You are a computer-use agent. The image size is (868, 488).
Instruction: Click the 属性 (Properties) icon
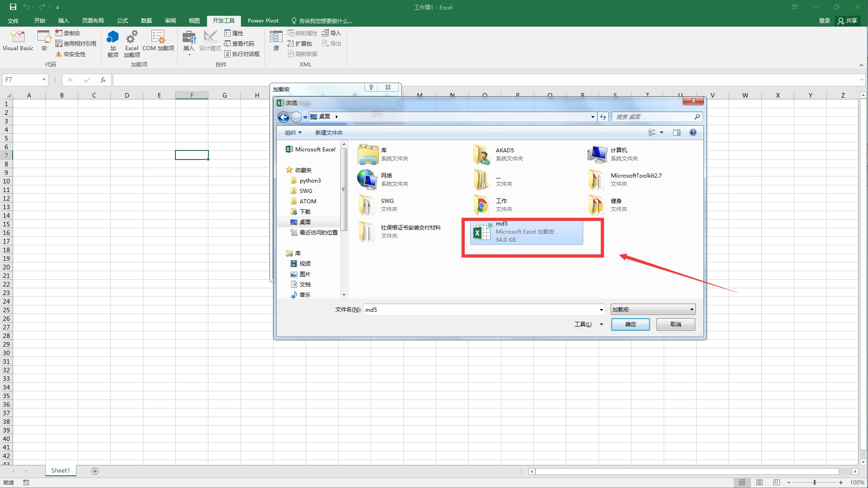click(234, 33)
